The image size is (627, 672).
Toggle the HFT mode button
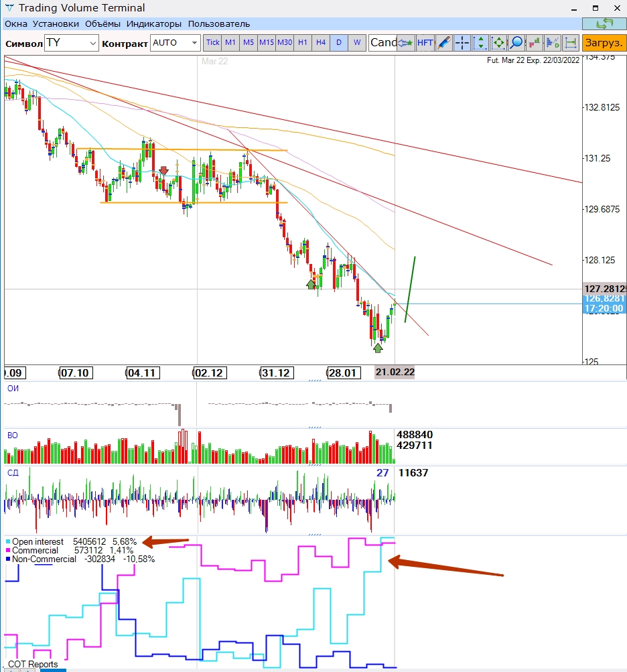click(425, 43)
